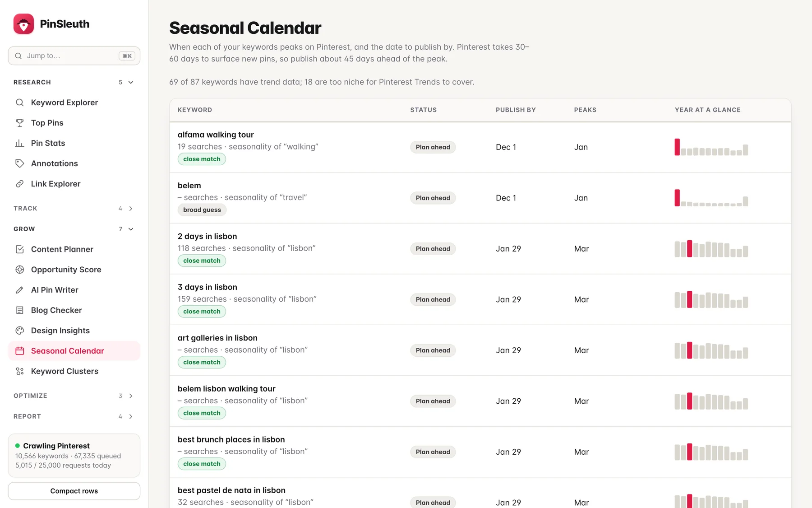Image resolution: width=812 pixels, height=508 pixels.
Task: Click keyword "art galleries in lisbon"
Action: click(x=217, y=338)
